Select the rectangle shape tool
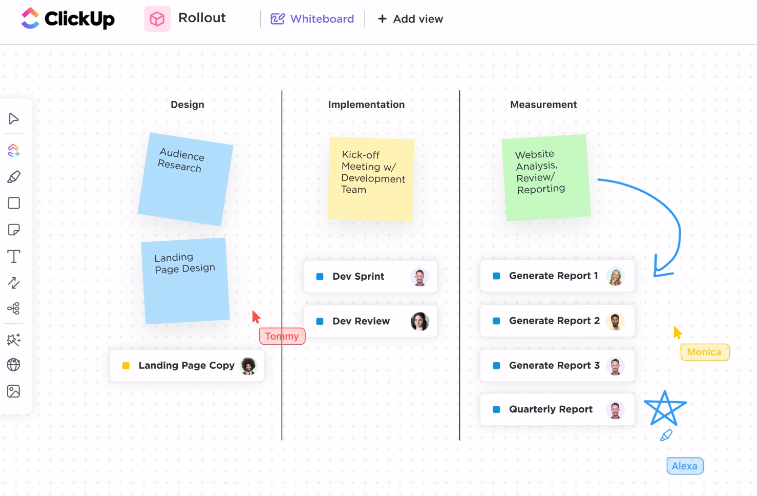The width and height of the screenshot is (757, 496). point(14,203)
